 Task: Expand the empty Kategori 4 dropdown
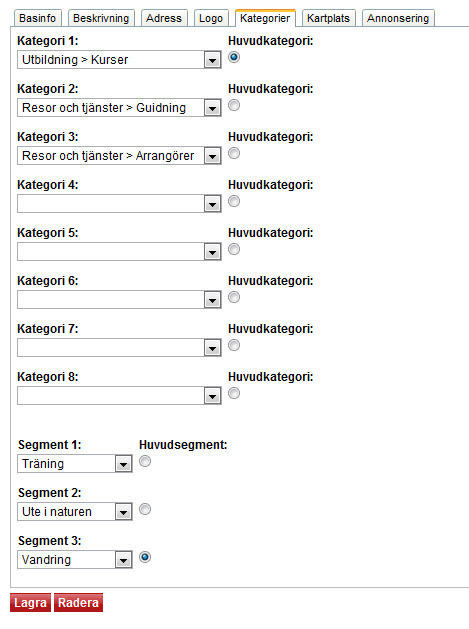[119, 204]
